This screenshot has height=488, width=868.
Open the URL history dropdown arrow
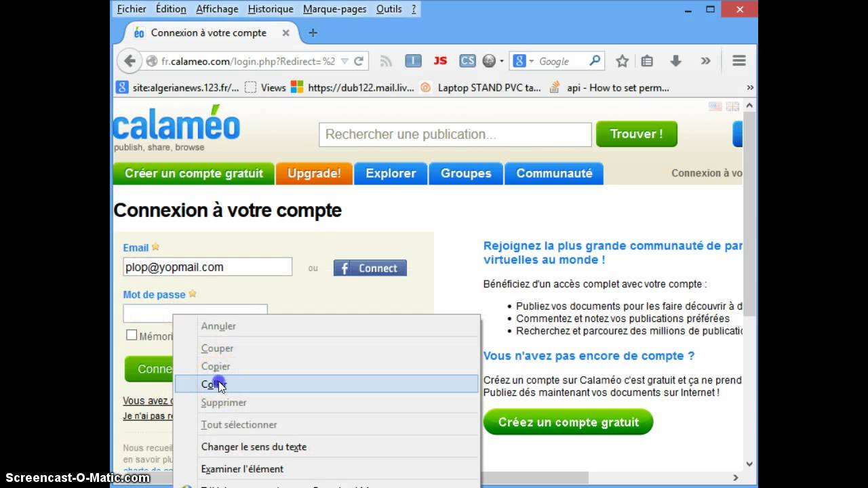coord(344,61)
